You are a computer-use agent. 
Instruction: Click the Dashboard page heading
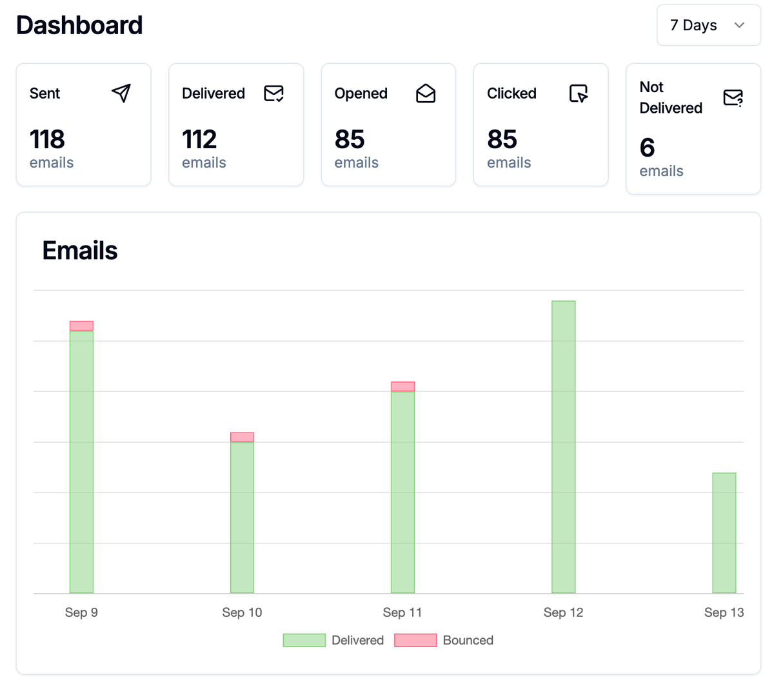coord(79,25)
